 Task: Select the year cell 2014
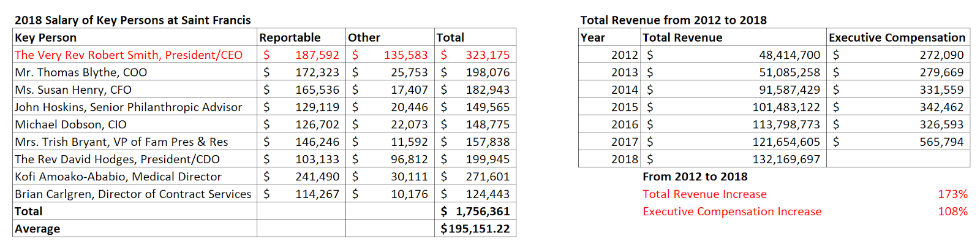pos(609,90)
